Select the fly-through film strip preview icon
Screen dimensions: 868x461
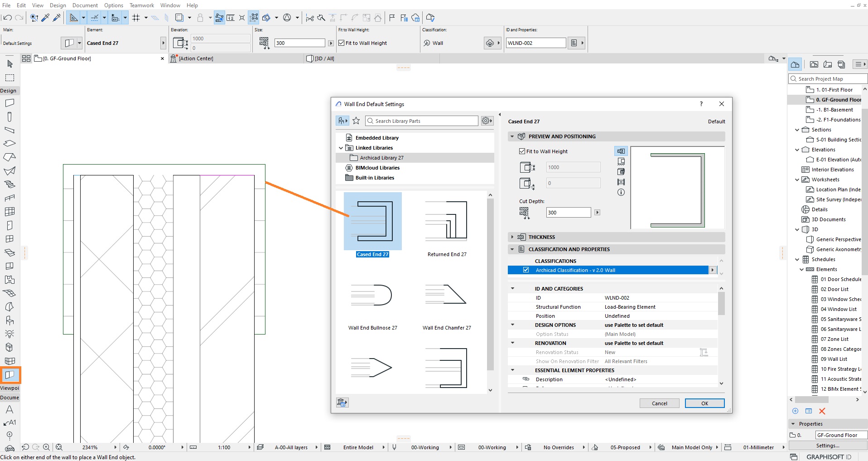click(x=621, y=182)
